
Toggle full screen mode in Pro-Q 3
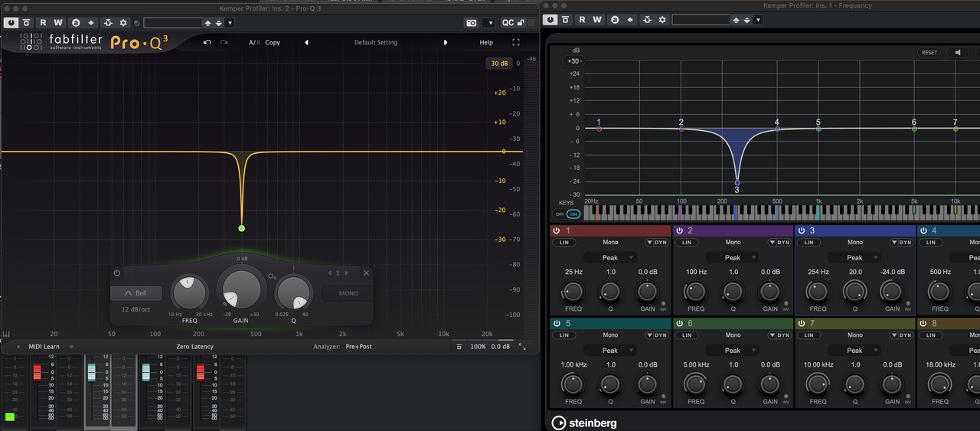click(516, 42)
